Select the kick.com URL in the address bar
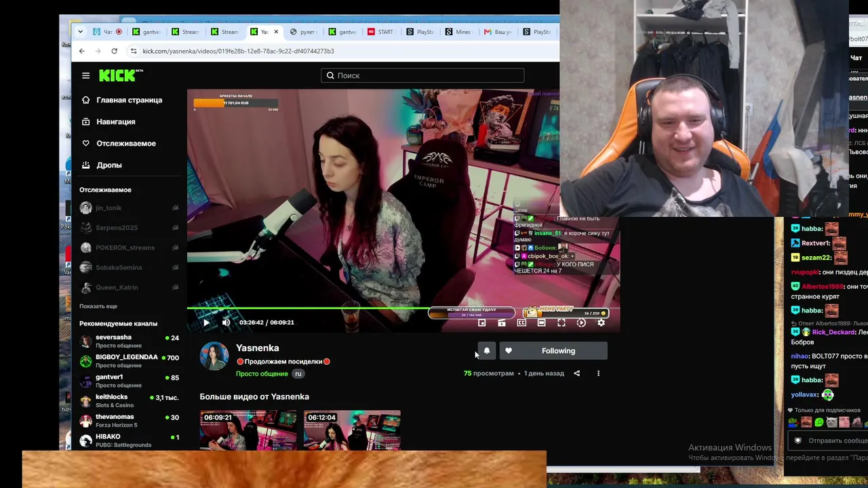 click(238, 51)
